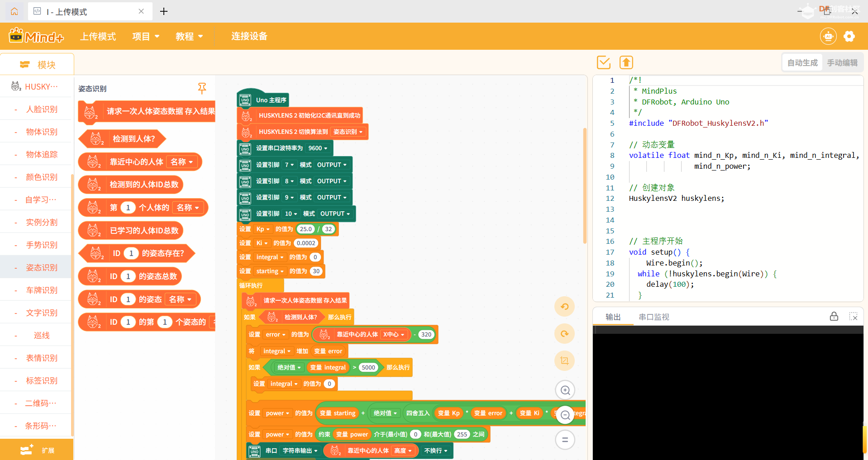Select 车牌识别 in the category list

[x=42, y=290]
